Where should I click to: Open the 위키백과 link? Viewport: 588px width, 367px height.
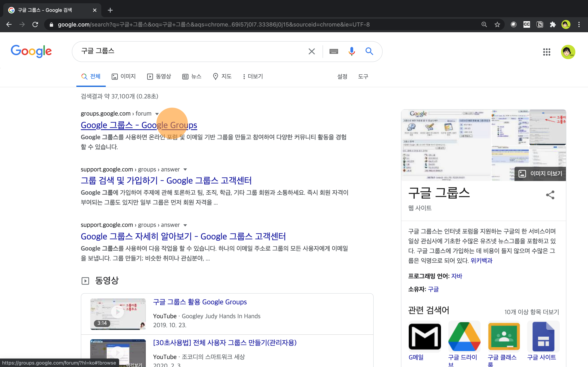pos(481,260)
